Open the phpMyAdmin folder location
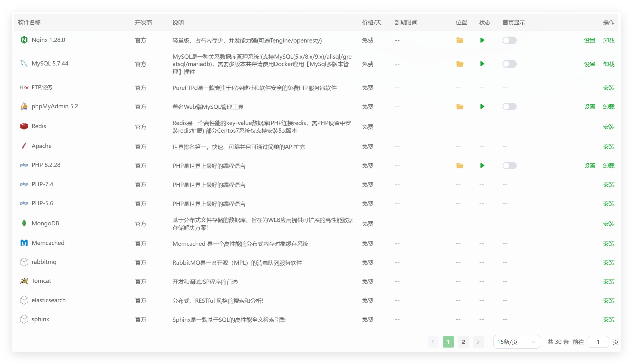The image size is (633, 364). (460, 107)
